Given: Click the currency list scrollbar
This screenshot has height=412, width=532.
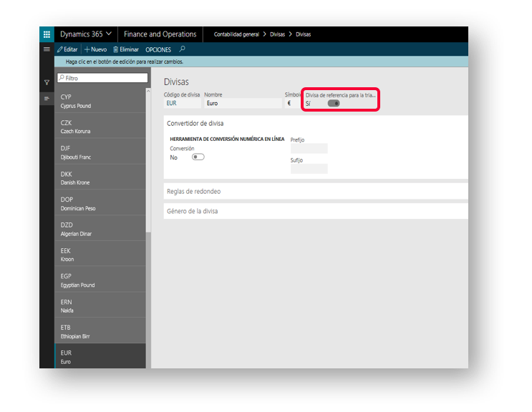Looking at the screenshot, I should pyautogui.click(x=148, y=162).
